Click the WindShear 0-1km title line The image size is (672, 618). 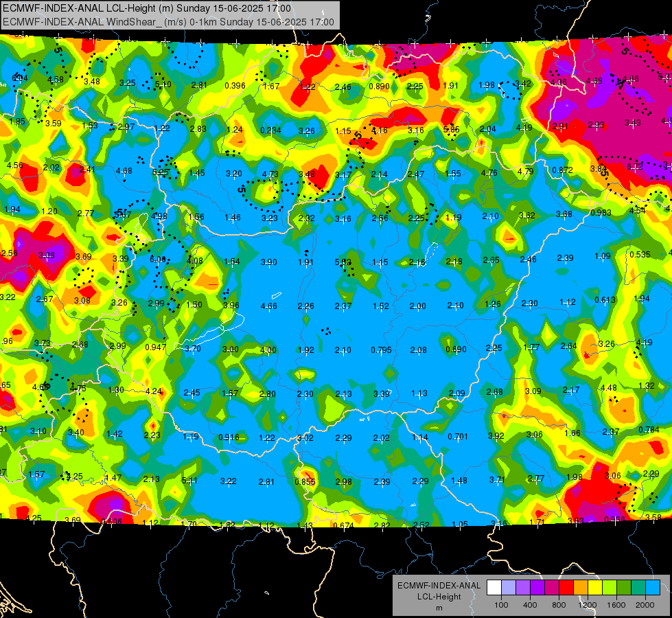point(168,22)
